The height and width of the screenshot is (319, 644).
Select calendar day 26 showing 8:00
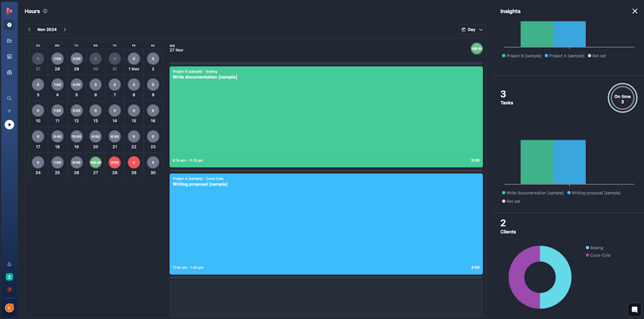point(76,166)
